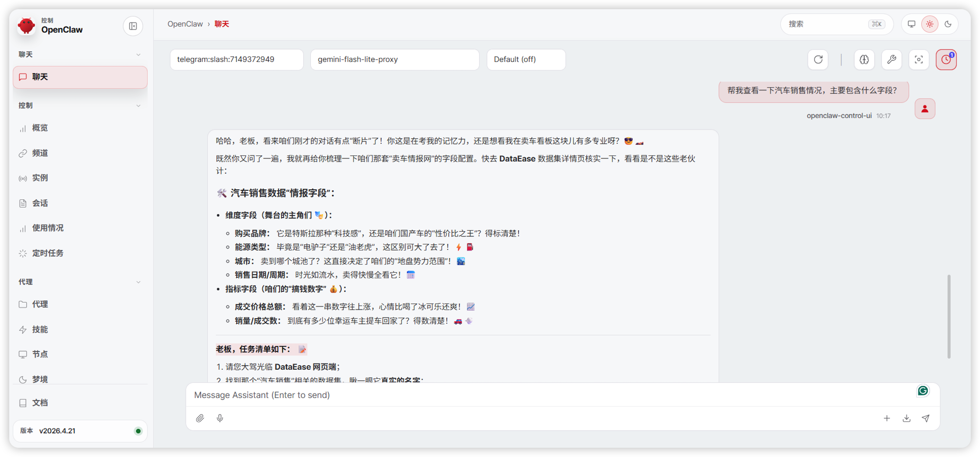Click the Message Assistant input box
This screenshot has width=980, height=457.
tap(563, 395)
